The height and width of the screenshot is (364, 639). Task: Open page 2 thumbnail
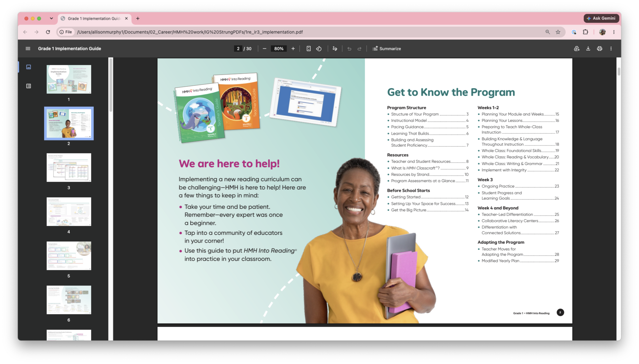click(69, 123)
